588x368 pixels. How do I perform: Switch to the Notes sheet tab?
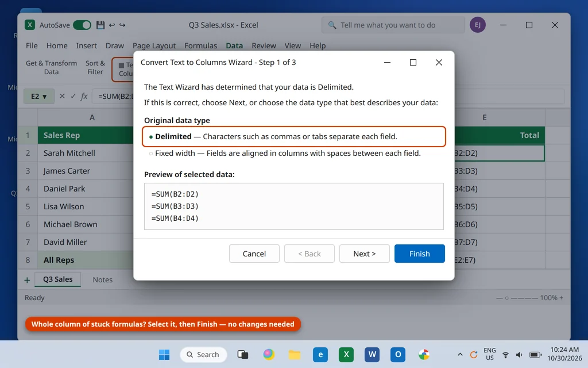[102, 280]
